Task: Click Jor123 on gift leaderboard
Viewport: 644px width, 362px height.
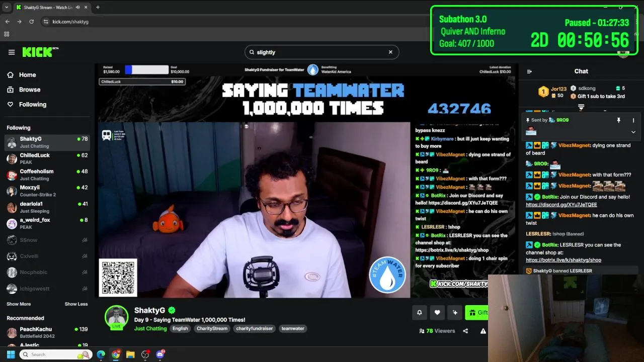Action: point(558,88)
